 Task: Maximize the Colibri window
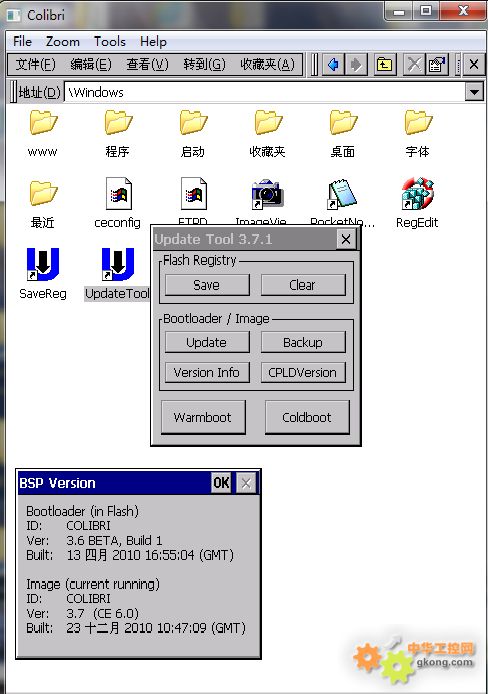pos(426,11)
